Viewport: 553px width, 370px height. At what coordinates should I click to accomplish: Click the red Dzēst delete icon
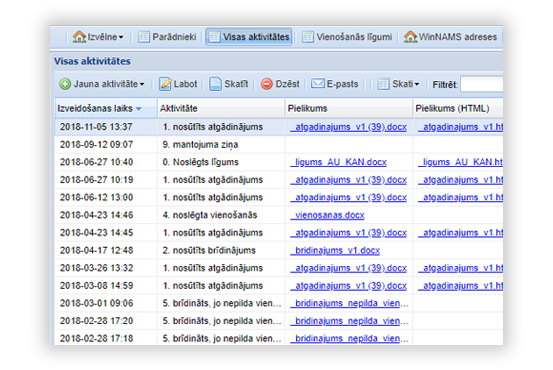click(267, 84)
